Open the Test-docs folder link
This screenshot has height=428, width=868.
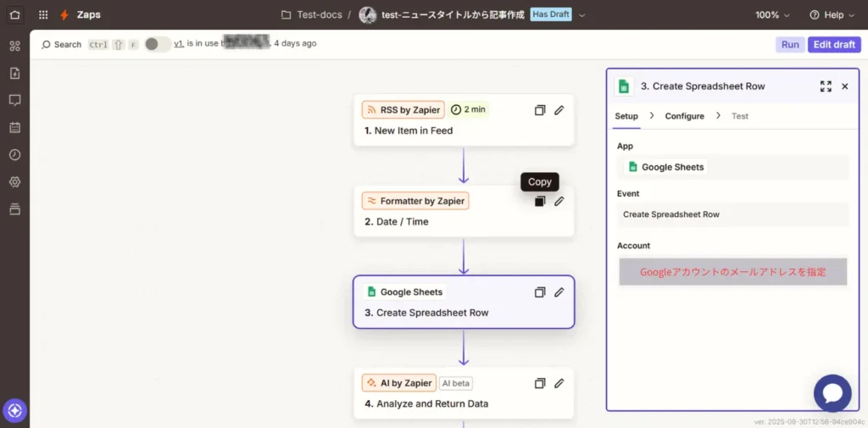coord(310,15)
